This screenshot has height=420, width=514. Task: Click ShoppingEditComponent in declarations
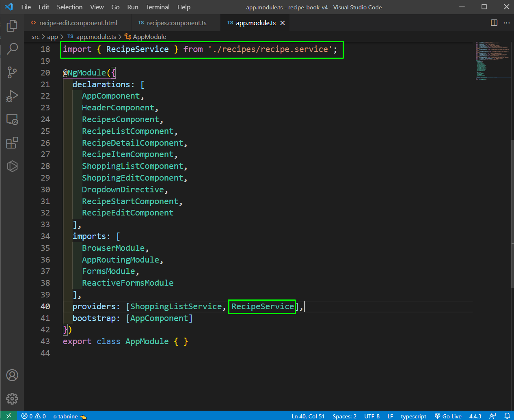point(132,178)
